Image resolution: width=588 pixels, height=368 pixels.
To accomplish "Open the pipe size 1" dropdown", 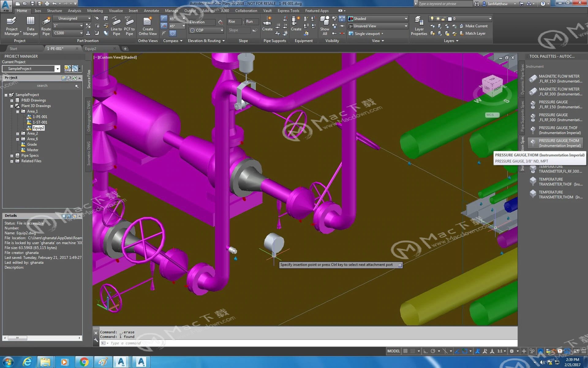I will coord(68,26).
